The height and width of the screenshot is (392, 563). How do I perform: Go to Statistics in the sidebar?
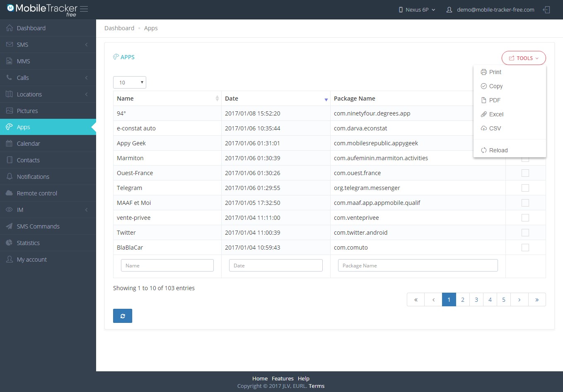pyautogui.click(x=28, y=243)
